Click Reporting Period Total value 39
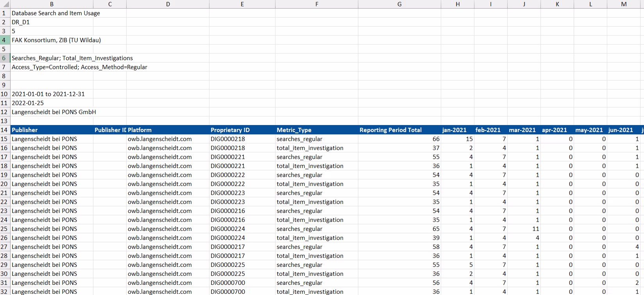The width and height of the screenshot is (644, 295). 399,238
